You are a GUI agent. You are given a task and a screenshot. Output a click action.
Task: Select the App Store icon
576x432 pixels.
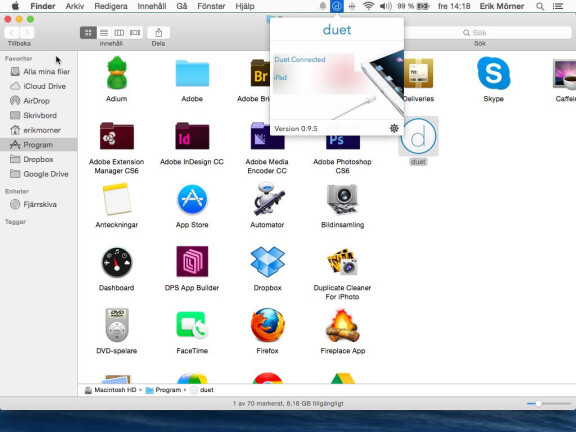(192, 199)
